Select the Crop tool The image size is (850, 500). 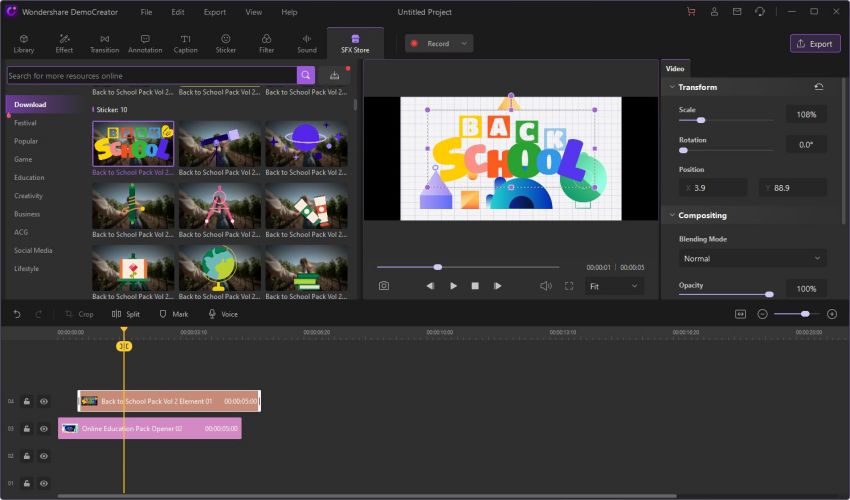(x=79, y=314)
